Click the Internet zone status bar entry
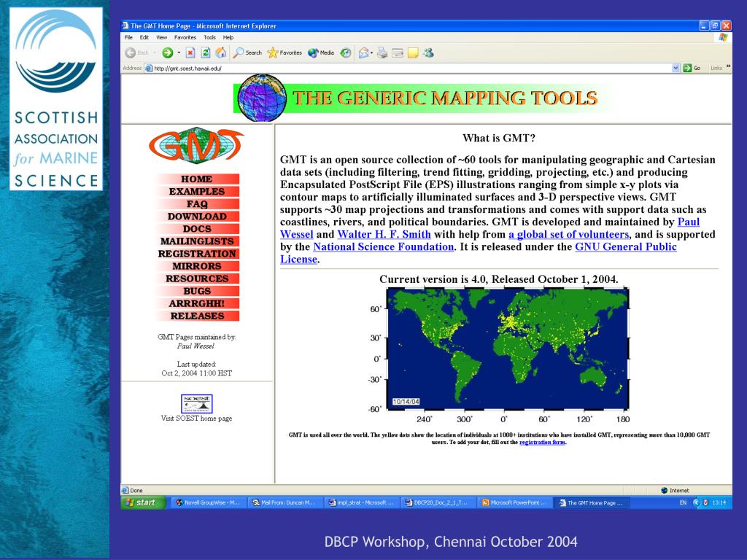The image size is (747, 560). pos(675,491)
